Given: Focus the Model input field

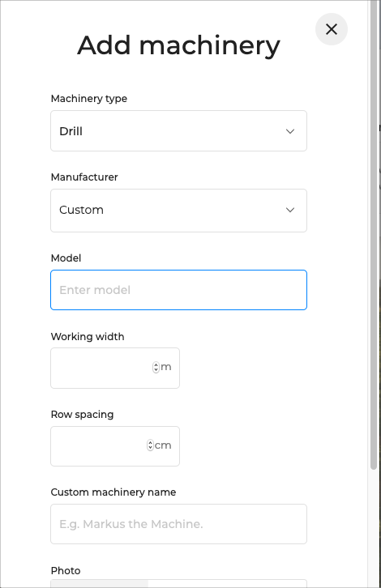Looking at the screenshot, I should [178, 290].
